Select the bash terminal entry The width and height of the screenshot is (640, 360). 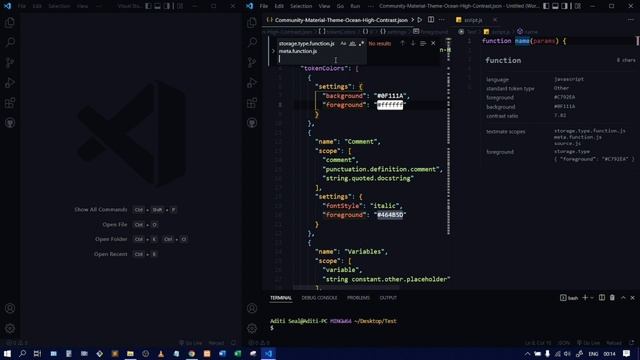[x=569, y=298]
